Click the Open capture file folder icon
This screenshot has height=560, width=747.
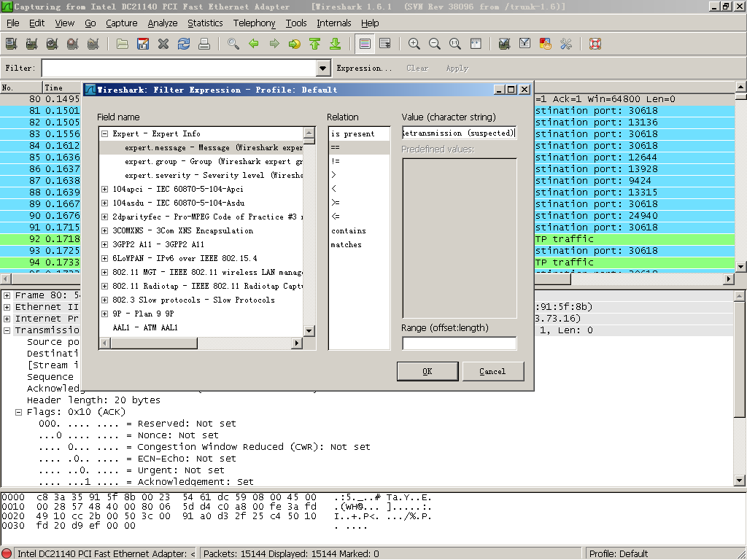pyautogui.click(x=123, y=44)
